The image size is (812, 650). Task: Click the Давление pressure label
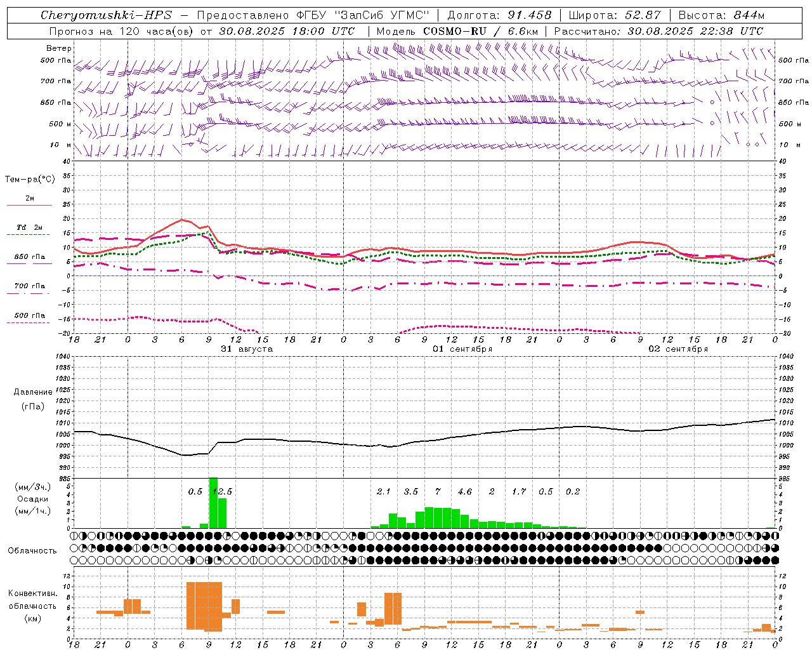click(x=32, y=392)
